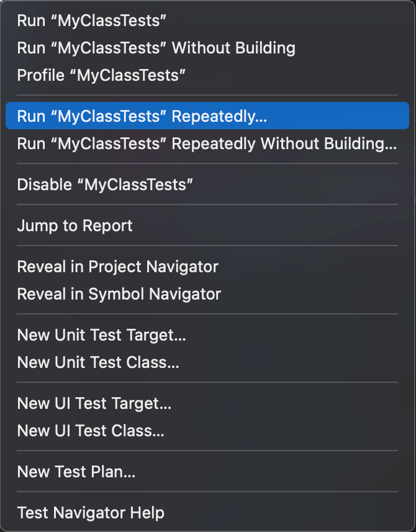This screenshot has width=416, height=532.
Task: Pick the highlighted repeat-run menu entry
Action: coord(142,116)
